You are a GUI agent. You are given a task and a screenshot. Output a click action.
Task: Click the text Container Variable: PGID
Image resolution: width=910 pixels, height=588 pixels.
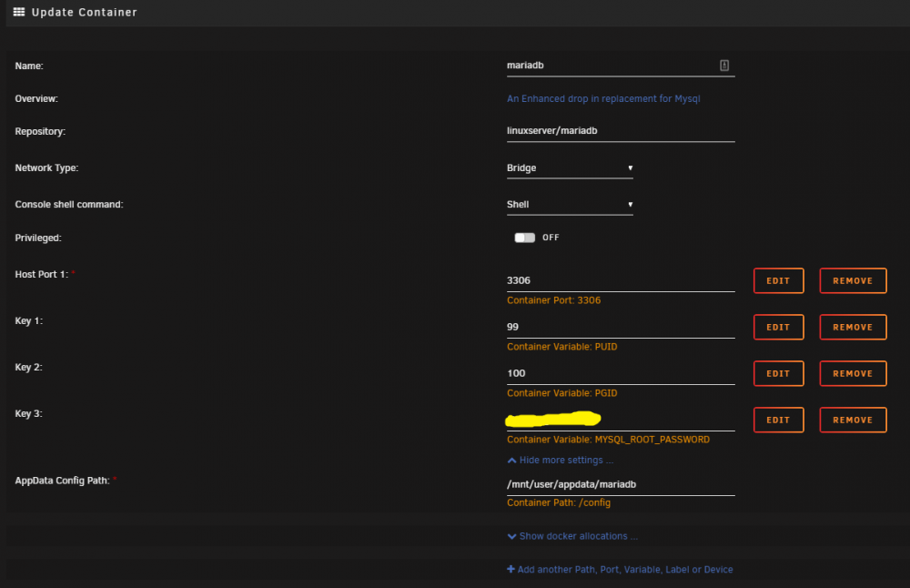coord(561,393)
